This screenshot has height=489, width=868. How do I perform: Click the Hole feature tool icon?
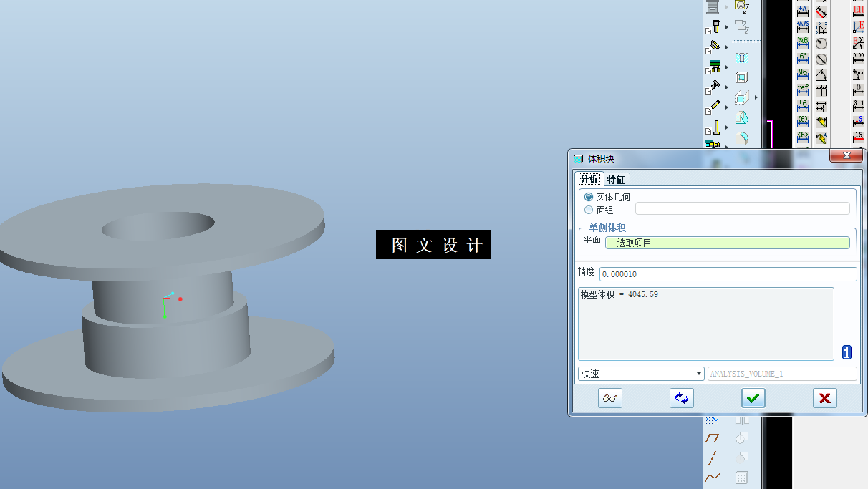pyautogui.click(x=742, y=57)
